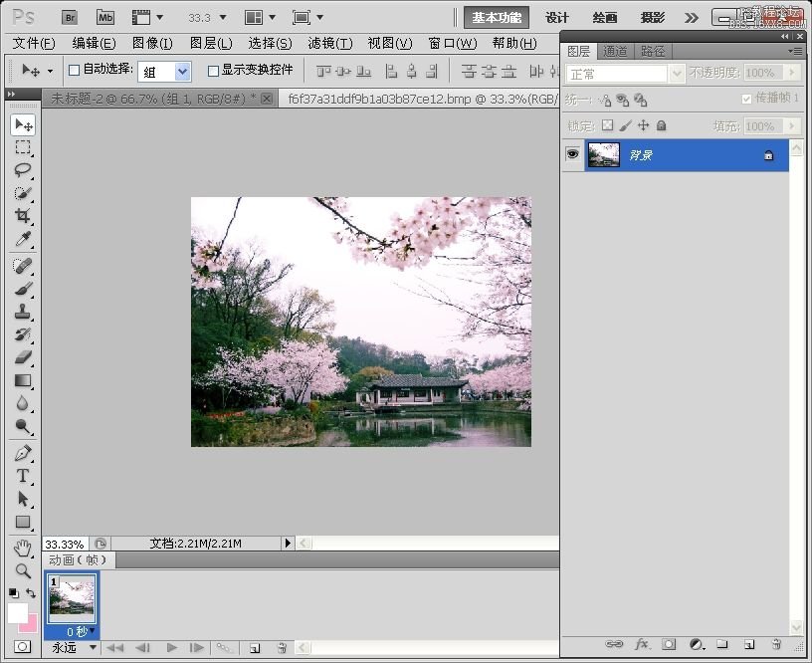Toggle lock all padlock icon
The width and height of the screenshot is (812, 663).
(x=662, y=125)
